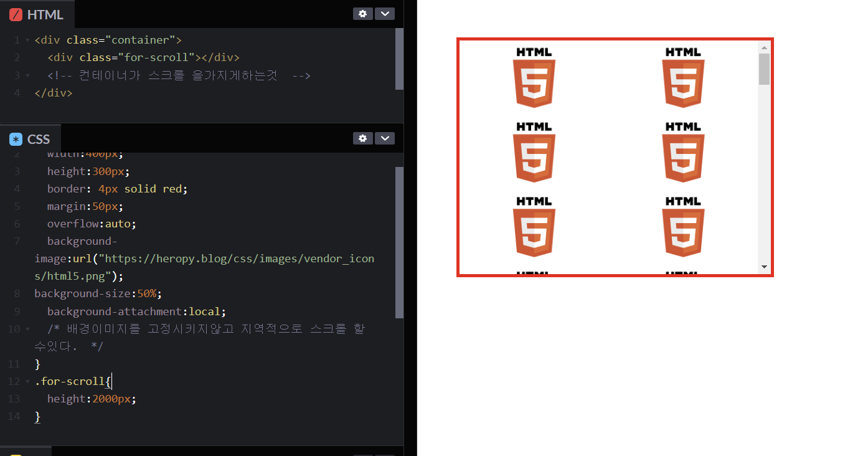Click the 'background-' property text on line 7
The width and height of the screenshot is (868, 456).
[82, 241]
